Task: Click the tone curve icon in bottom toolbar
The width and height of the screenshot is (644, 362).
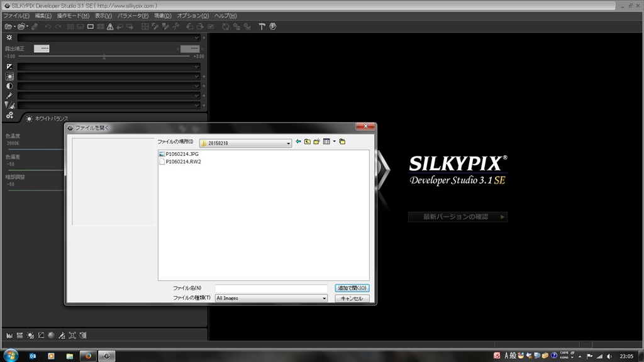Action: 41,336
